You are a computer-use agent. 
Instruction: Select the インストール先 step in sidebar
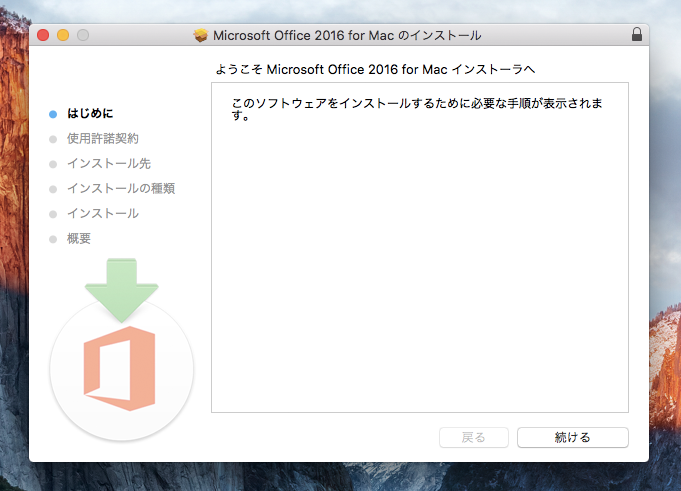109,164
